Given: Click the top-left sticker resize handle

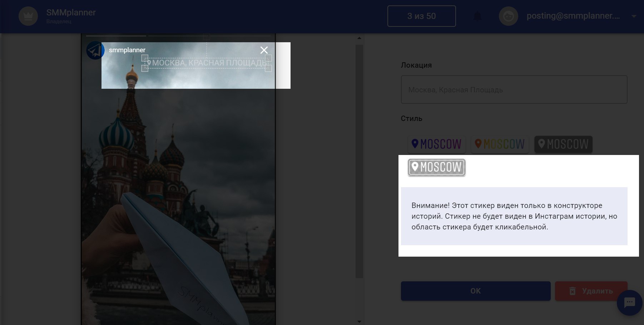Looking at the screenshot, I should coord(145,58).
